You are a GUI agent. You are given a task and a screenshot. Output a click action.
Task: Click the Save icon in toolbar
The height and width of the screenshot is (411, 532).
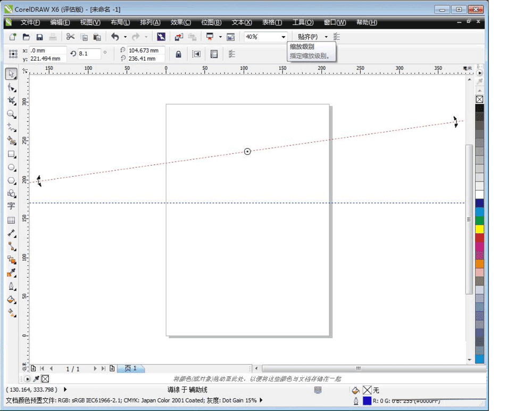[x=39, y=37]
